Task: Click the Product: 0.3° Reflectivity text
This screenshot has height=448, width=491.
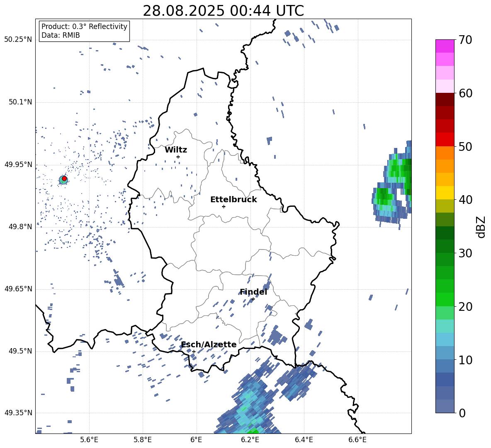Action: pyautogui.click(x=84, y=26)
